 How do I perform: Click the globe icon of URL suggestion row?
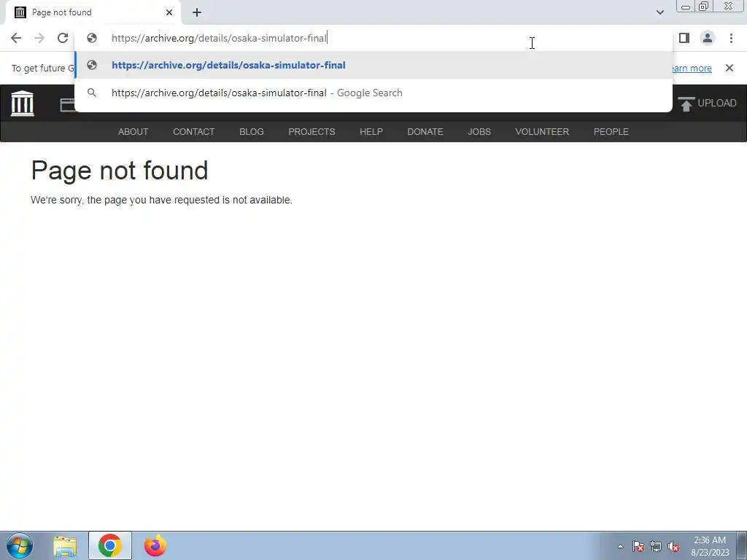(92, 65)
